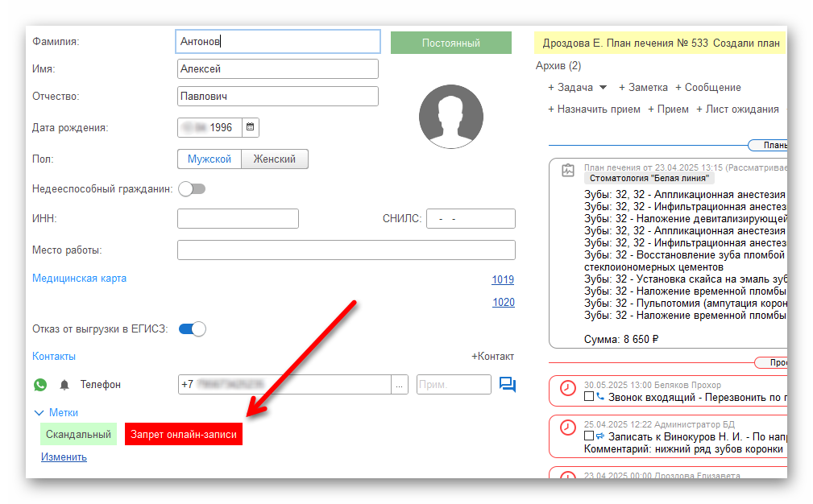Click the Имя field with Алексей
The width and height of the screenshot is (813, 504).
tap(278, 69)
